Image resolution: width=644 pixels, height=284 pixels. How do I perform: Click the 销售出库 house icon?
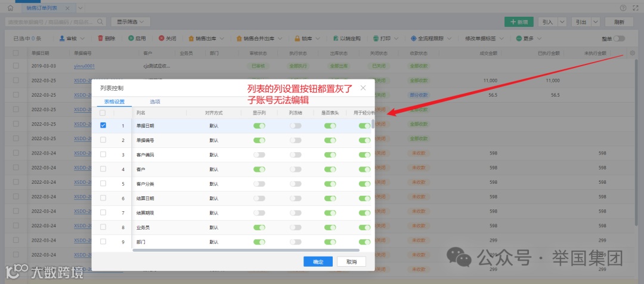(x=191, y=38)
